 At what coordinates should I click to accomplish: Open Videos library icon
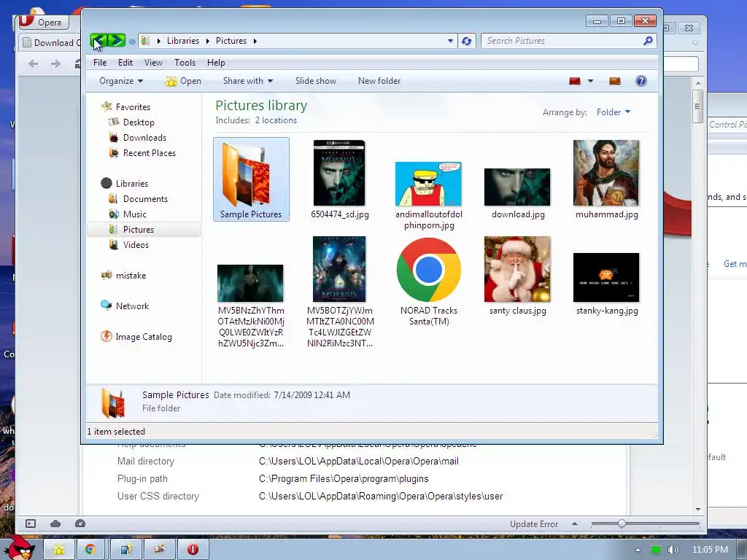tap(113, 245)
